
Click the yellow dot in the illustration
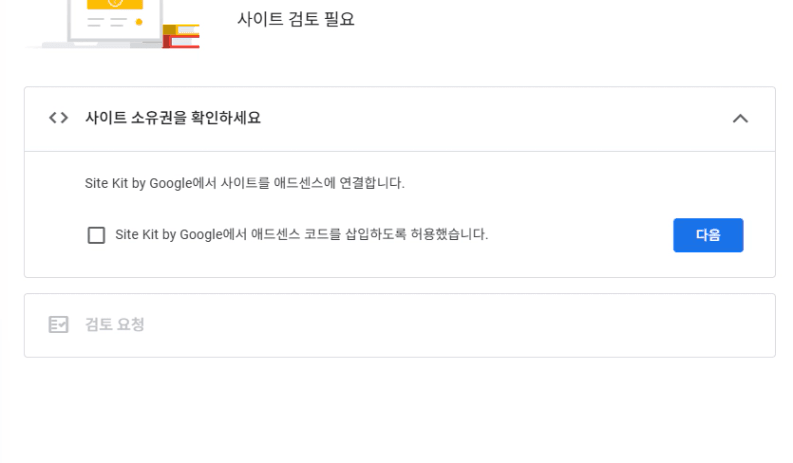point(138,21)
